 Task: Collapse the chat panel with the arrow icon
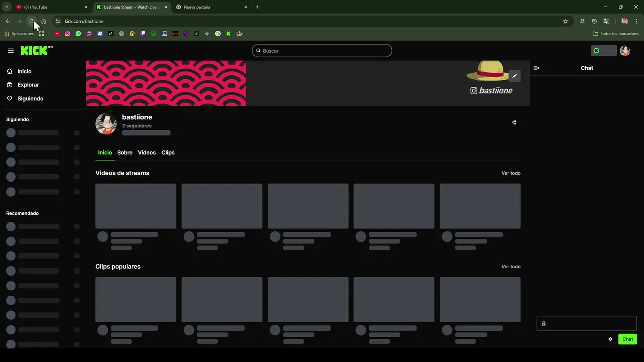point(536,68)
